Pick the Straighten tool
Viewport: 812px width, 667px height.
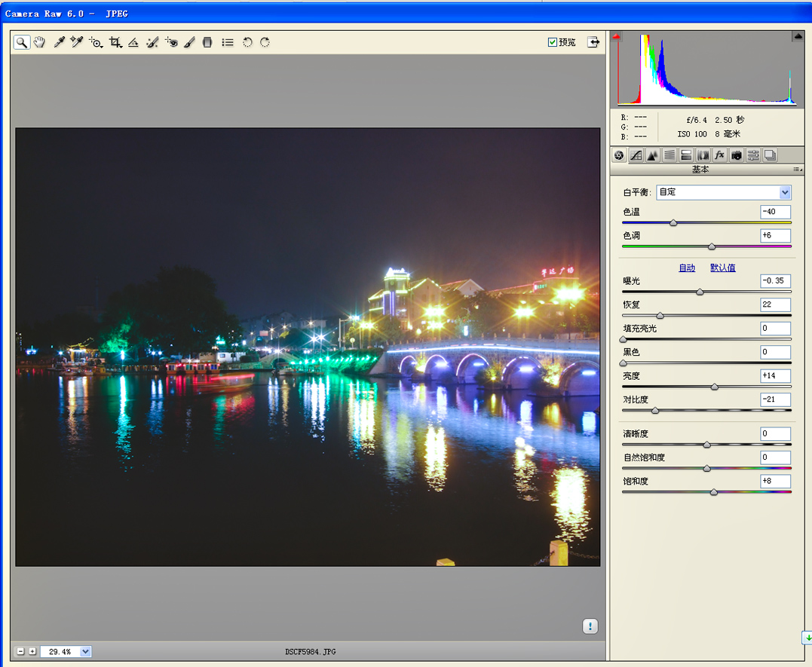click(x=133, y=43)
